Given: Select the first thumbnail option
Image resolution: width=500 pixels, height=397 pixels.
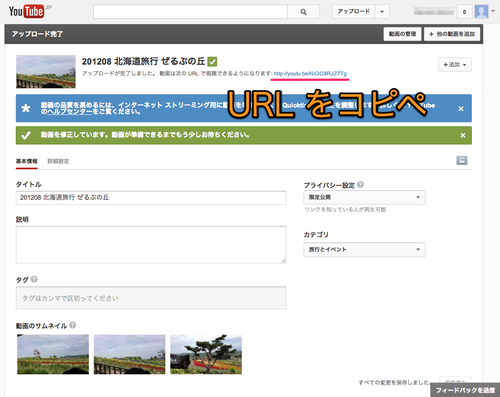Looking at the screenshot, I should (x=53, y=354).
